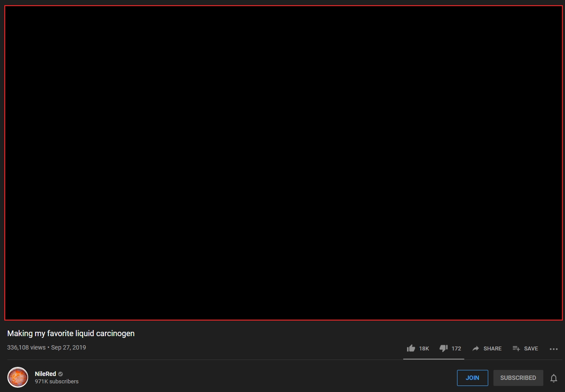Open the NileRed channel name link
This screenshot has width=565, height=392.
coord(45,374)
